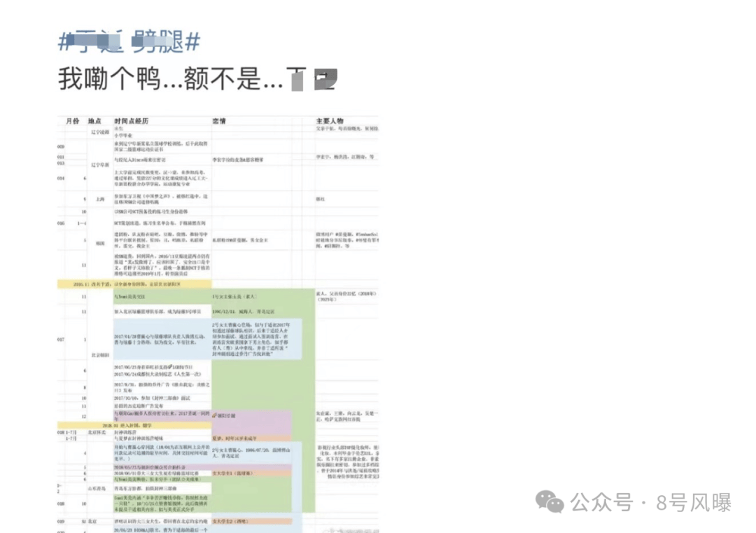
Task: Click the 公众号 · 8号风曝 watermark text
Action: [651, 502]
